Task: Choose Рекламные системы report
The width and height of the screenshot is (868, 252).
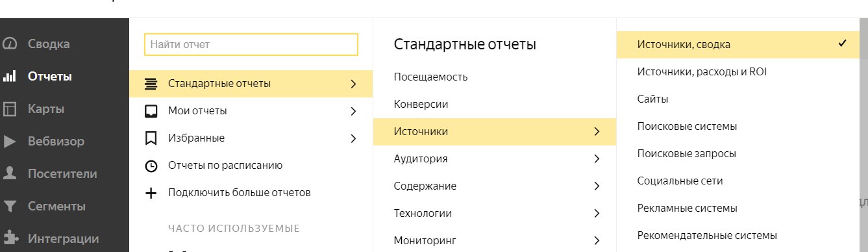Action: (x=688, y=208)
